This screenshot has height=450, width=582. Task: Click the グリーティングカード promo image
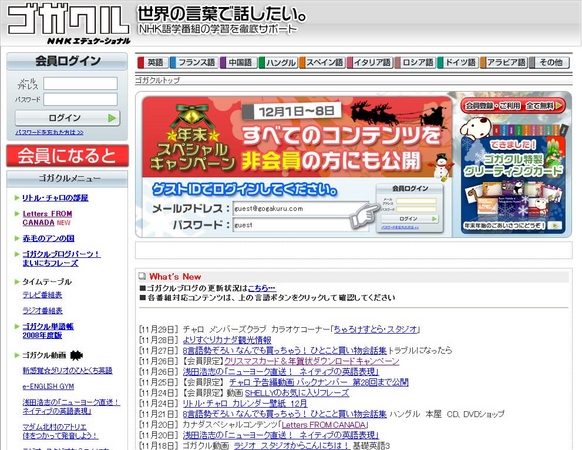(513, 185)
